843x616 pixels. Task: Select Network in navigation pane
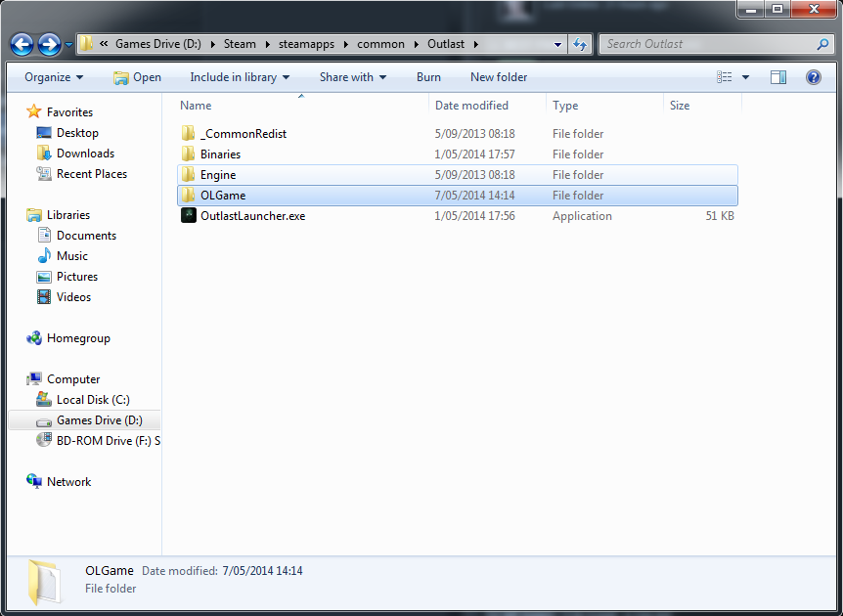tap(68, 482)
